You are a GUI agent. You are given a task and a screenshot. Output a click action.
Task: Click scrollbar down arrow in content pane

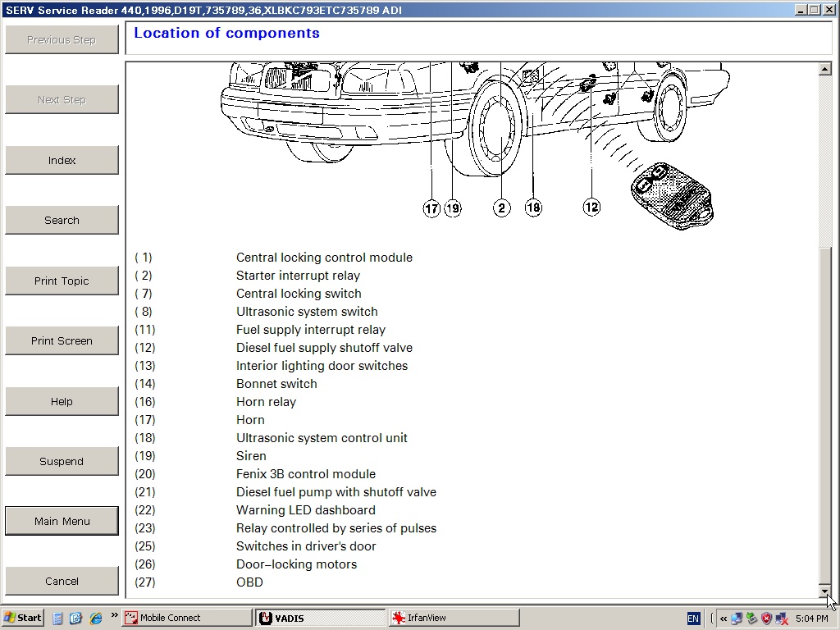pyautogui.click(x=824, y=591)
